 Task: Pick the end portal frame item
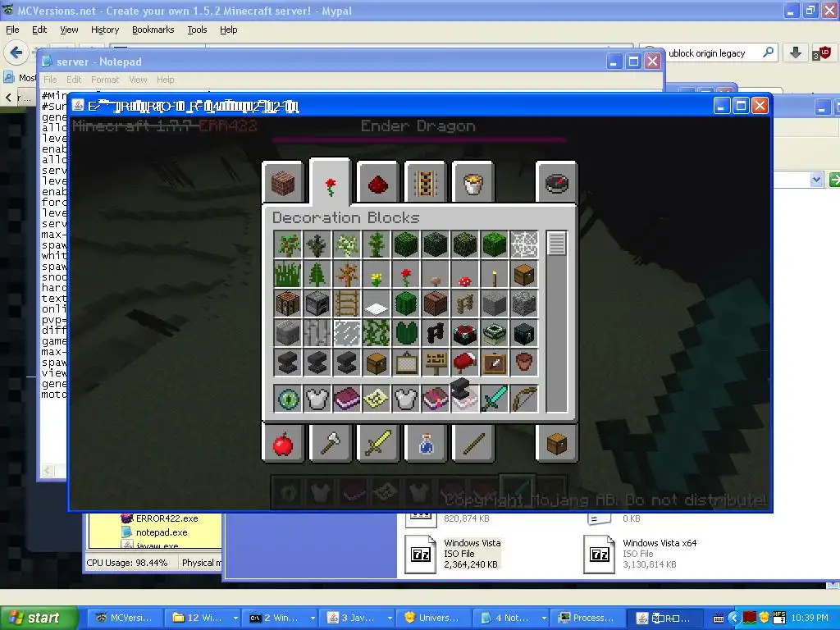pyautogui.click(x=495, y=333)
